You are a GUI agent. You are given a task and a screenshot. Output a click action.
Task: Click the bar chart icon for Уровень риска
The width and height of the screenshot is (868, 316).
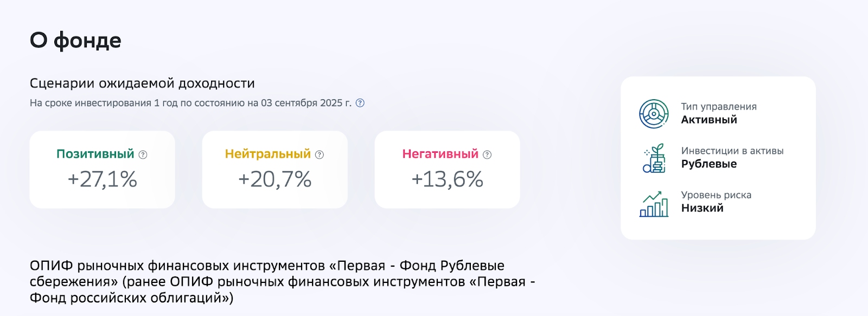tap(654, 202)
